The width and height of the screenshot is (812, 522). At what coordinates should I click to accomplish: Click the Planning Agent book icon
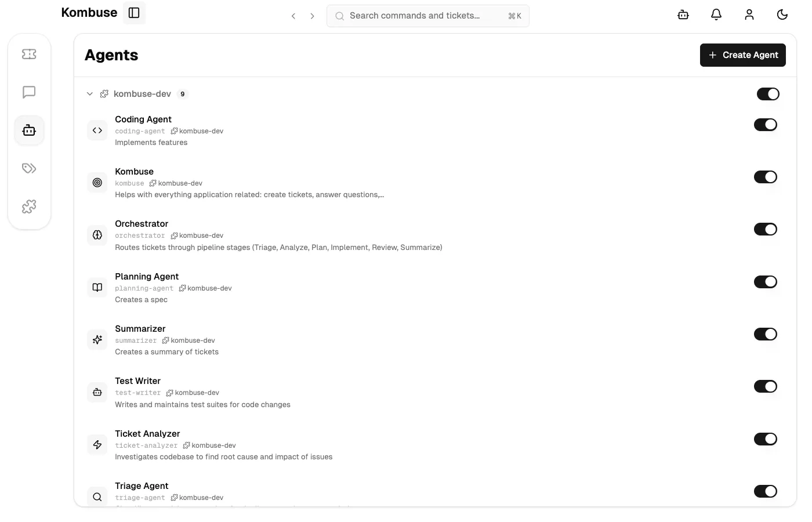97,287
